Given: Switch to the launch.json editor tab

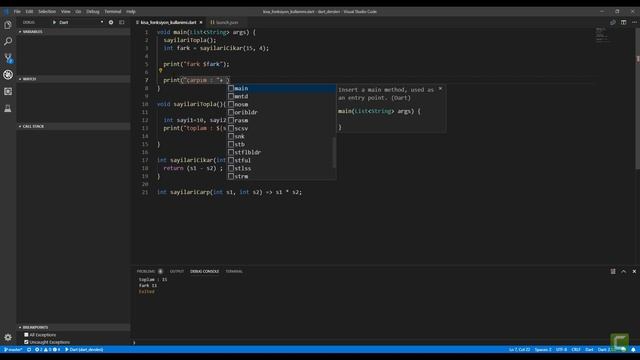Looking at the screenshot, I should 226,22.
